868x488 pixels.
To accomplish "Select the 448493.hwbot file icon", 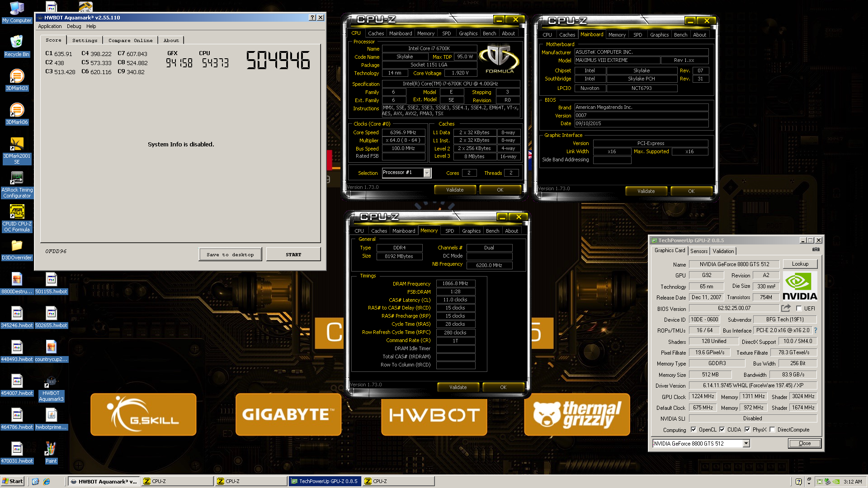I will [17, 351].
